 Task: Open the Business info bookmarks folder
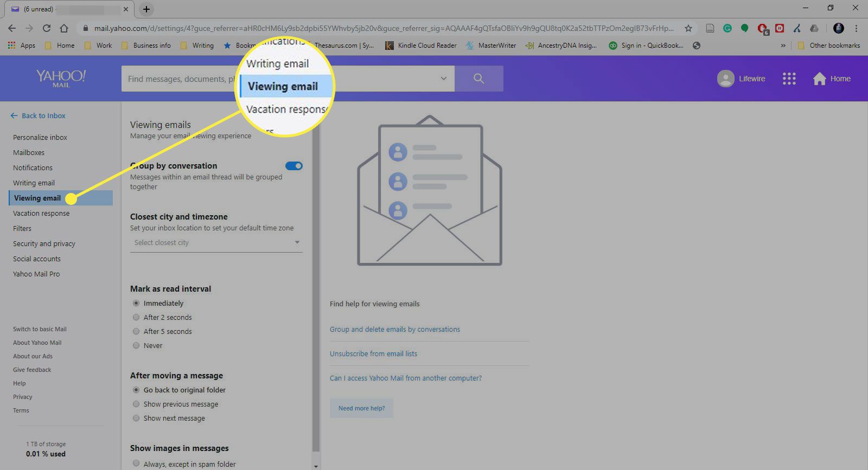tap(146, 46)
